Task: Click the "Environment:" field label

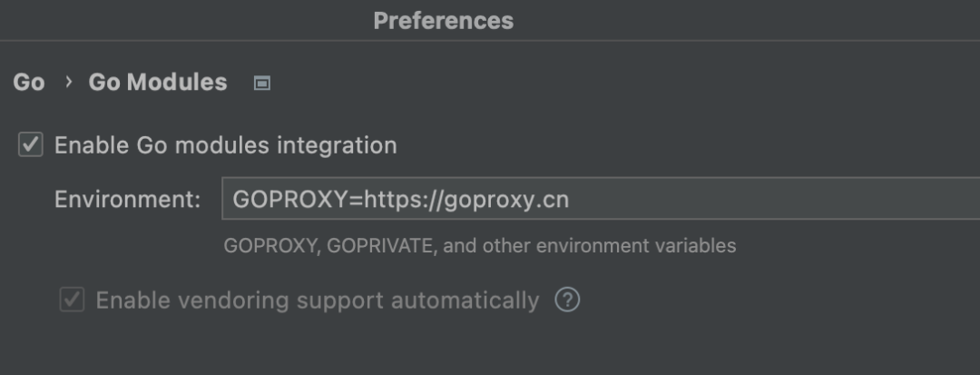Action: [127, 200]
